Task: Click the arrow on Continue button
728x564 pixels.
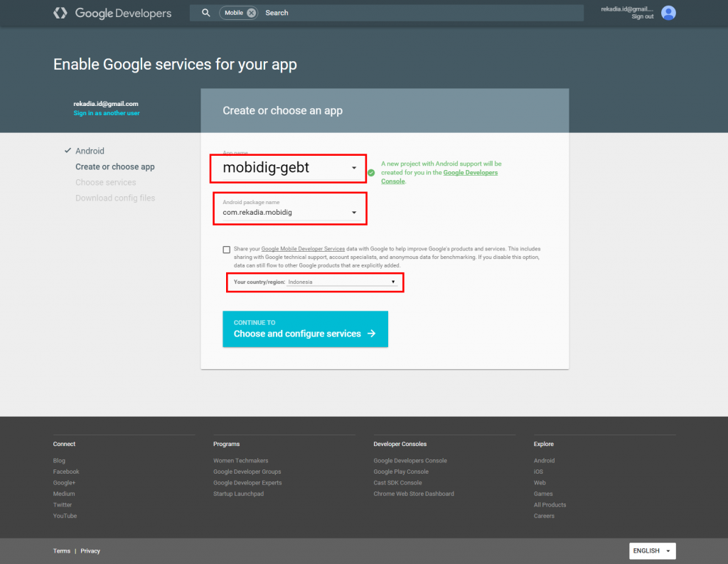Action: pos(371,334)
